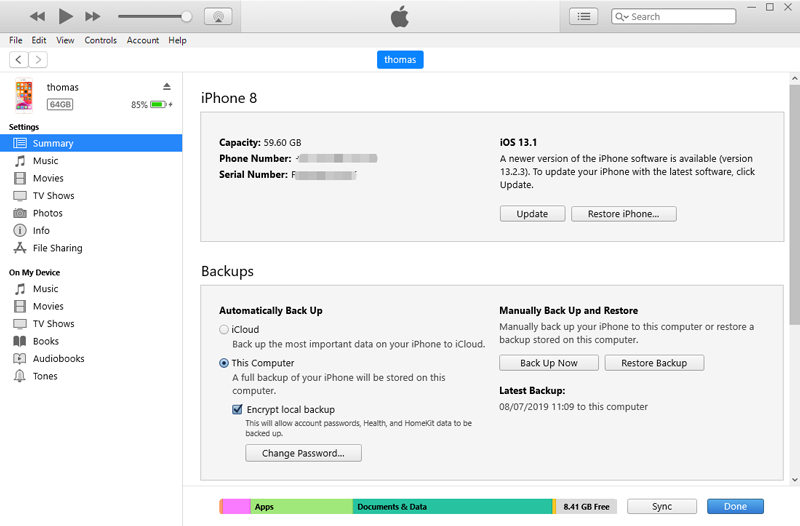
Task: Open the Help menu
Action: coord(178,40)
